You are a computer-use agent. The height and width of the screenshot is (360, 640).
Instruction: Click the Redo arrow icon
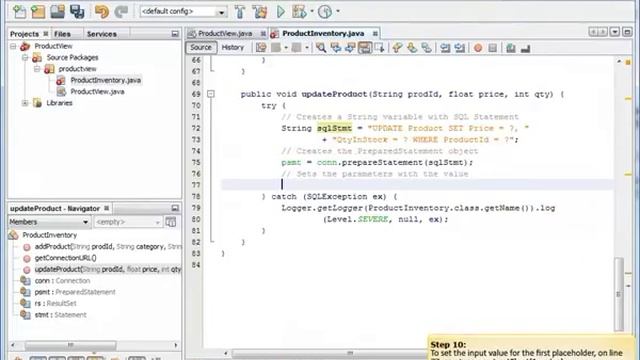pos(121,11)
